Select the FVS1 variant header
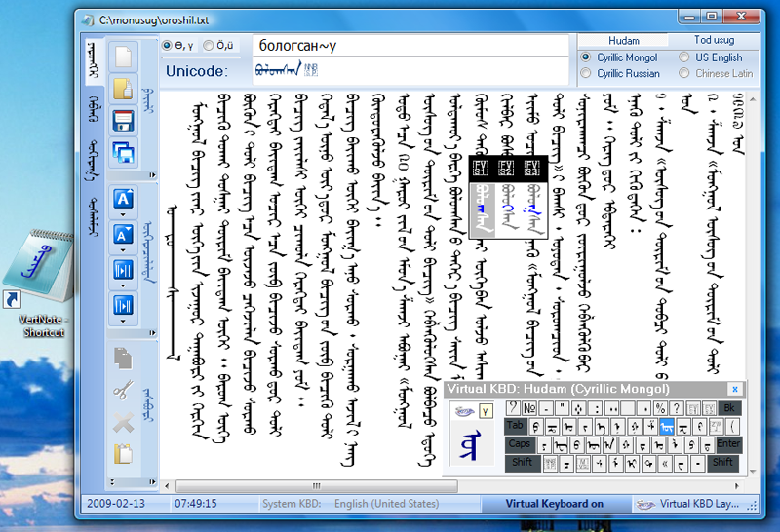 point(481,168)
